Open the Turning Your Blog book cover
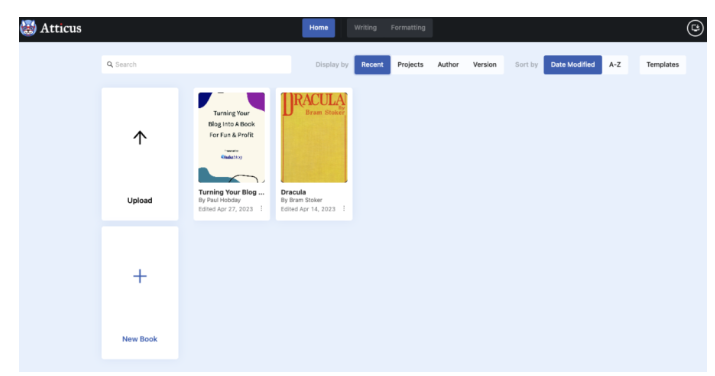Screen dimensions: 715x376 pos(231,137)
